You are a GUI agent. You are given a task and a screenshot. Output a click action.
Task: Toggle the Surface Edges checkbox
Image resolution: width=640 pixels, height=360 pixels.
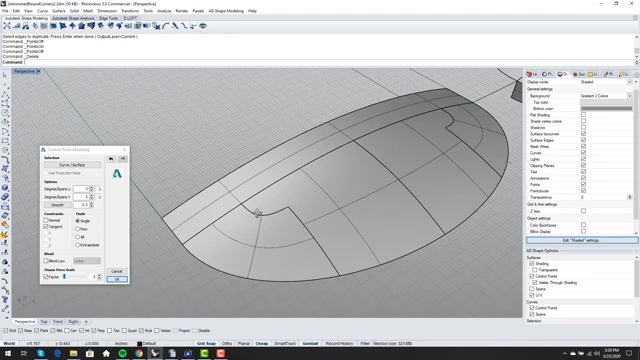[583, 140]
